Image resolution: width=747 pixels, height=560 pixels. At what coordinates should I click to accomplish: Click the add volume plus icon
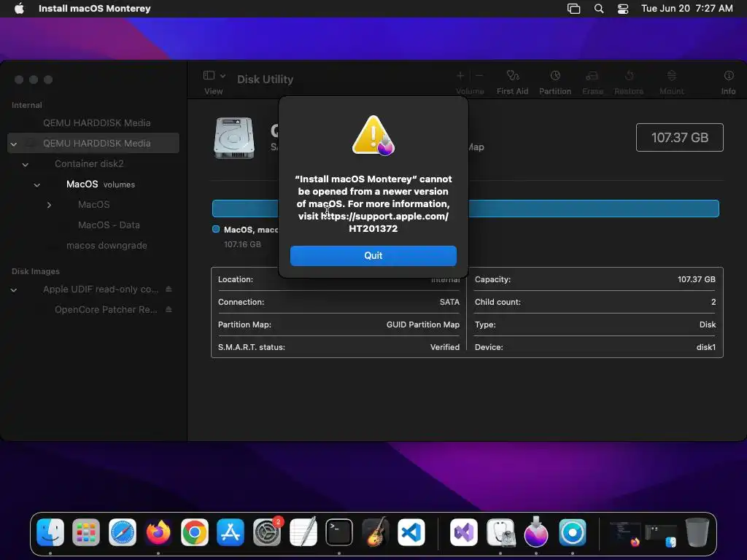[460, 75]
